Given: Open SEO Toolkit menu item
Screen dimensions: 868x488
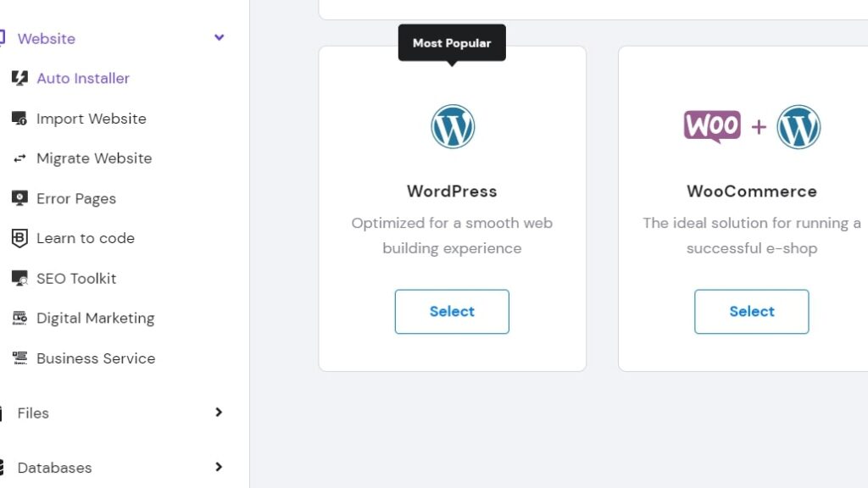Looking at the screenshot, I should click(x=76, y=278).
